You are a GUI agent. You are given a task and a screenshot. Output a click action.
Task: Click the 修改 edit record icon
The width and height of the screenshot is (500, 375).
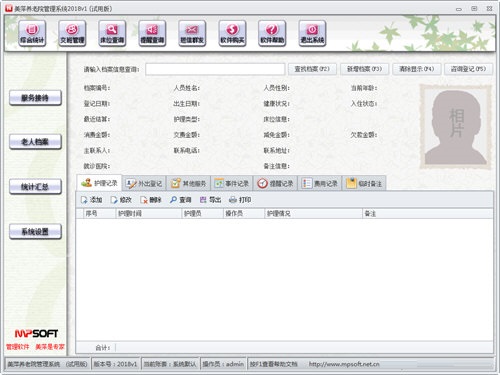[121, 200]
